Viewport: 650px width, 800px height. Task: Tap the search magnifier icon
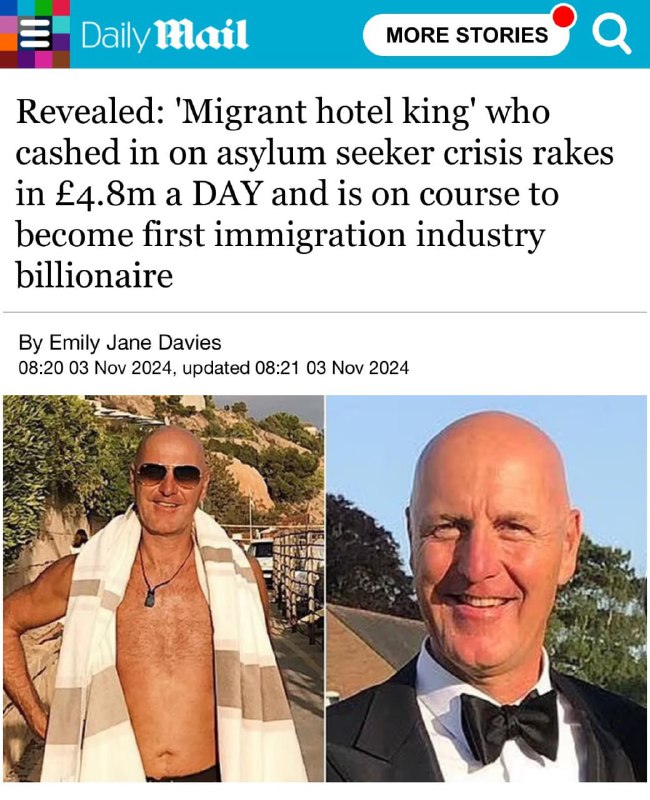click(x=611, y=35)
